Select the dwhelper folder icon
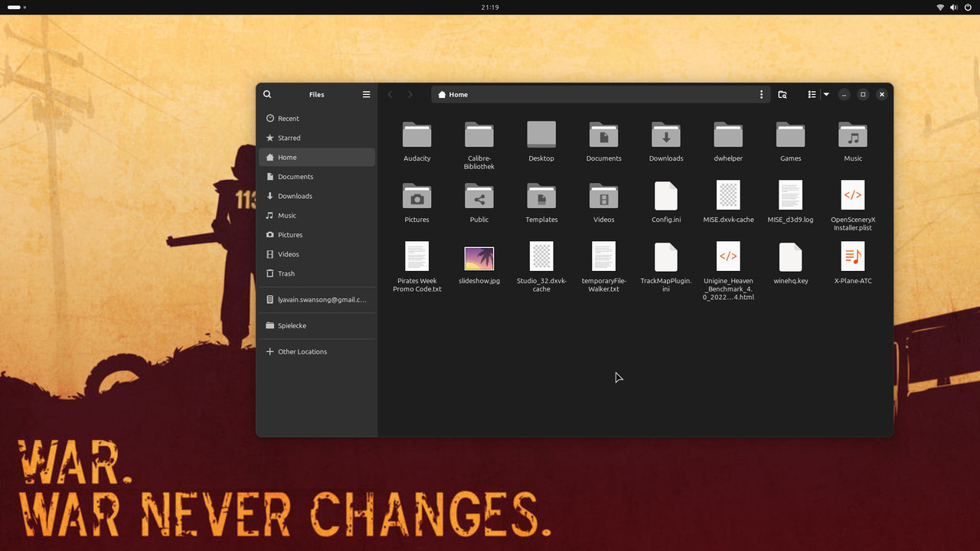The image size is (980, 551). point(728,134)
